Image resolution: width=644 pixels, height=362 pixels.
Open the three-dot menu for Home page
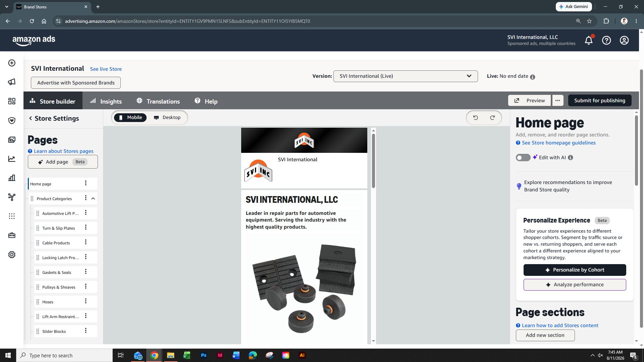[86, 183]
